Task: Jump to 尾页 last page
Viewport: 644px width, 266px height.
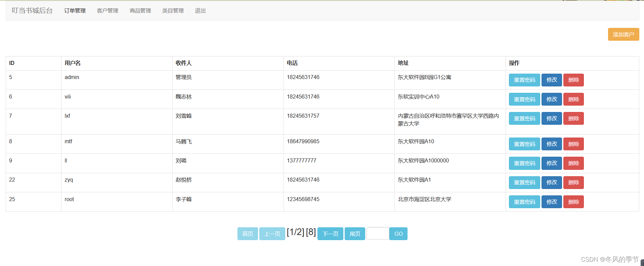Action: click(x=355, y=234)
